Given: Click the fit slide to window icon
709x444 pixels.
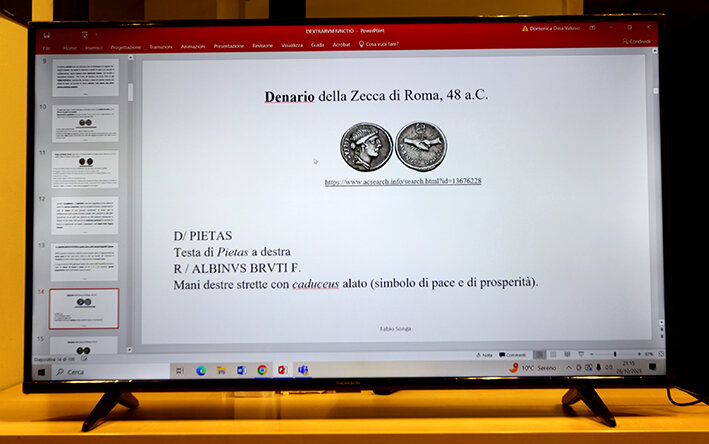Looking at the screenshot, I should [661, 354].
